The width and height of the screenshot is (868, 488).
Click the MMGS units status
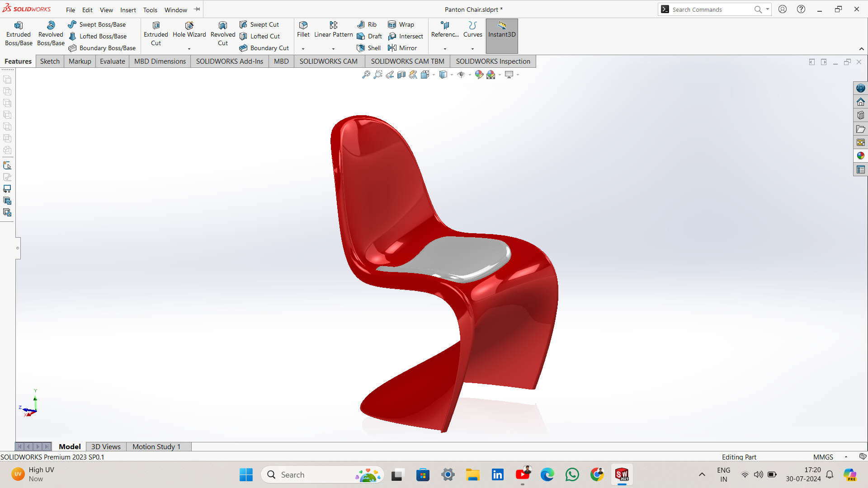tap(823, 457)
